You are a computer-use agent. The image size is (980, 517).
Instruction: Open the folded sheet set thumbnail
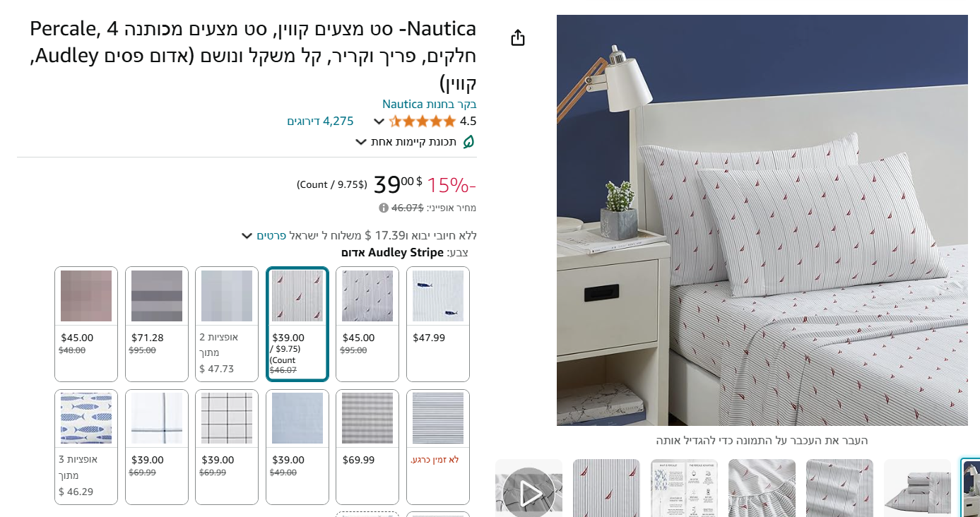coord(917,488)
